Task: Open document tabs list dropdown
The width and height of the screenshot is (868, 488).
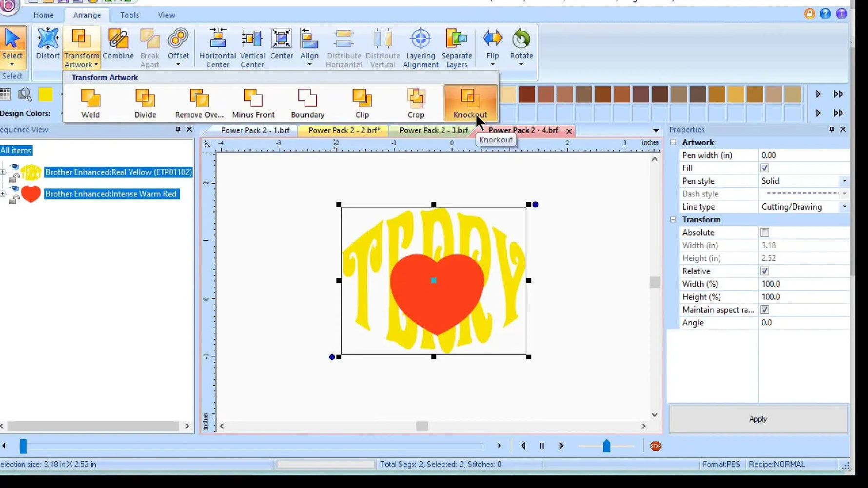Action: 656,130
